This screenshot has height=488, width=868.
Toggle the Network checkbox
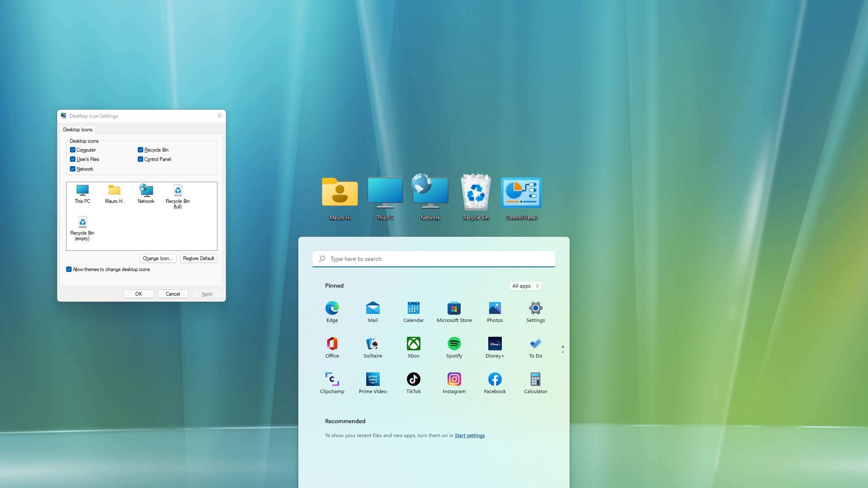[x=73, y=169]
